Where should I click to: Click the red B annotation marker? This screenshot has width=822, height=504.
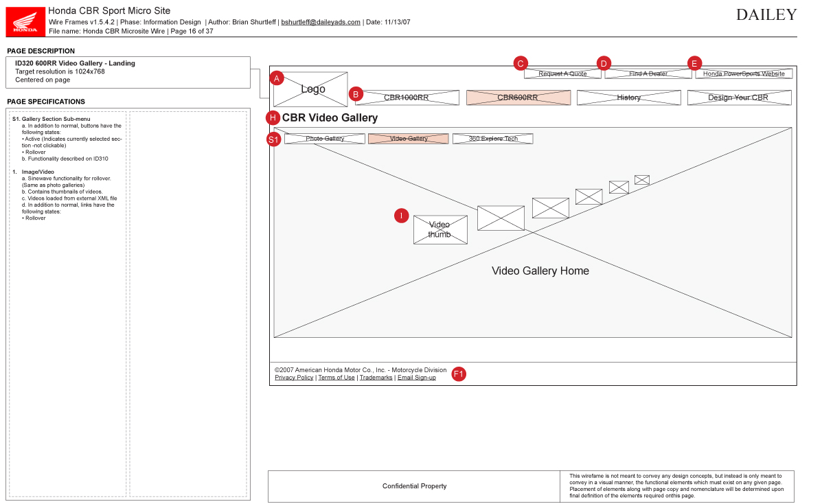[x=356, y=94]
